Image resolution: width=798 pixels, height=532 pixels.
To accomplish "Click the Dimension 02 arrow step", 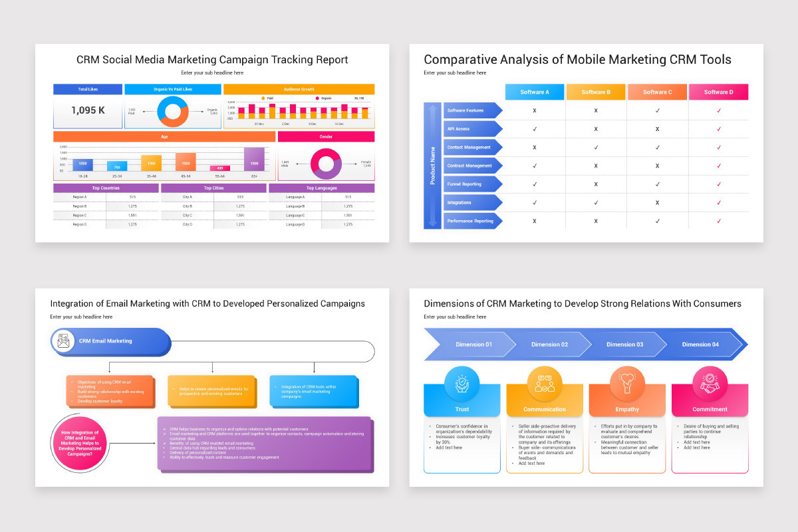I will [x=549, y=344].
